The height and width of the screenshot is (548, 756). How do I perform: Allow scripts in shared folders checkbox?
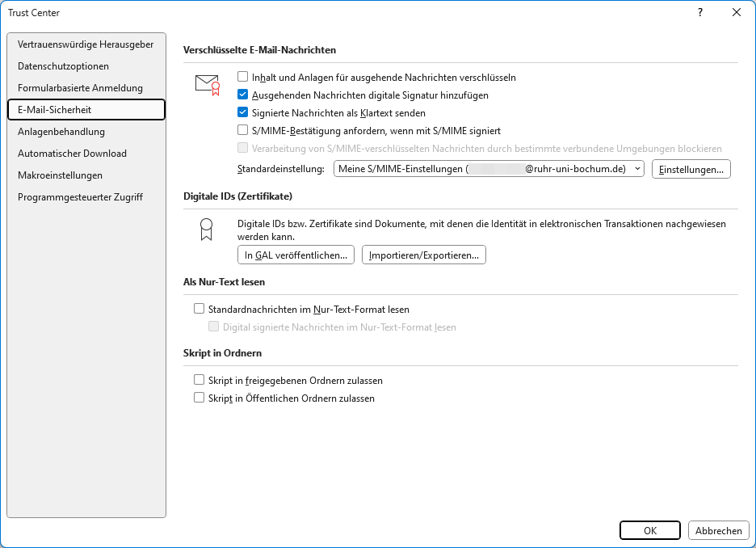(x=199, y=381)
